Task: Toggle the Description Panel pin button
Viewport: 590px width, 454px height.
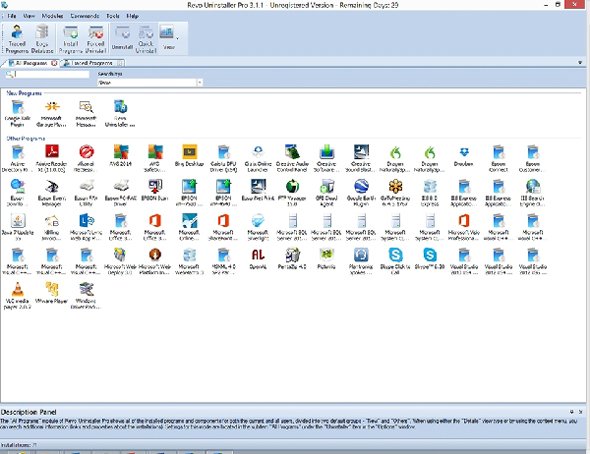Action: click(572, 412)
